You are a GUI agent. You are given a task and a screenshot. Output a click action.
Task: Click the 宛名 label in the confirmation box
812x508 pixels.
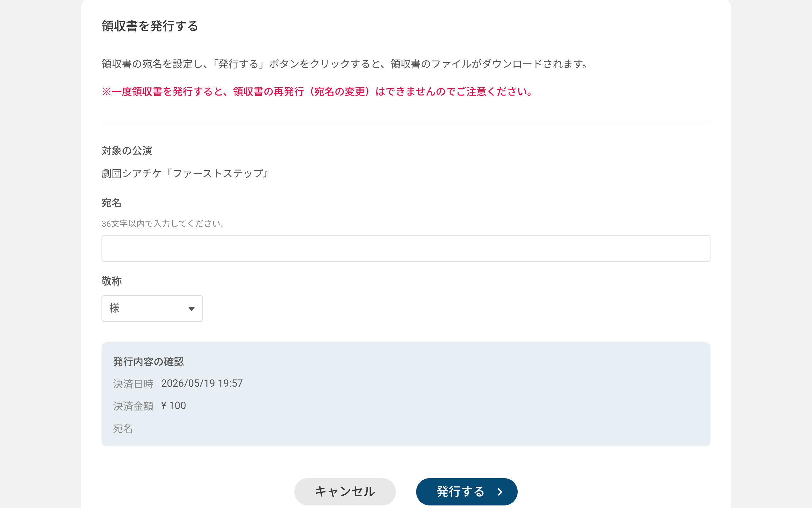pos(123,428)
